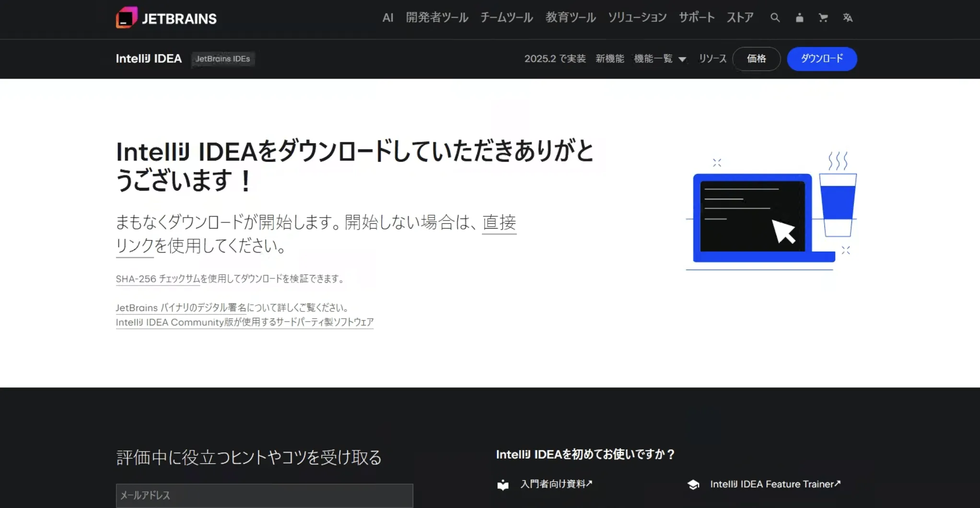980x508 pixels.
Task: Use the 直接リンク download link
Action: (x=499, y=223)
